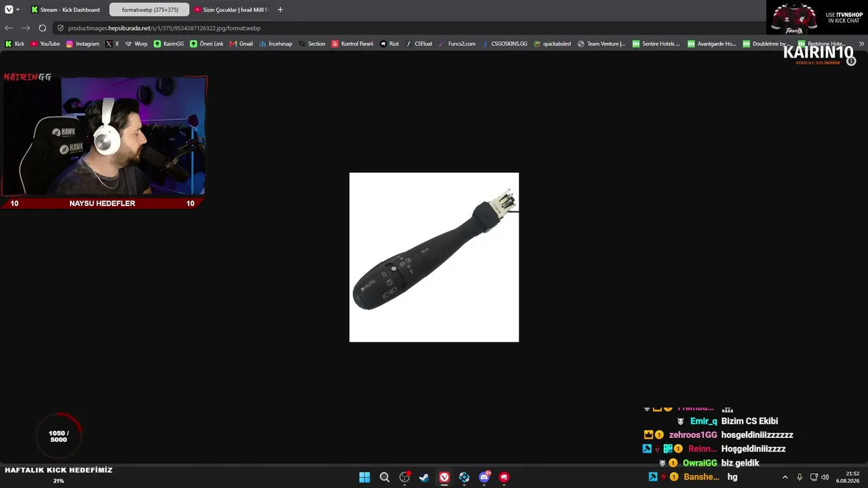Open the Kontrol Paneli bookmark
868x488 pixels.
tap(353, 43)
